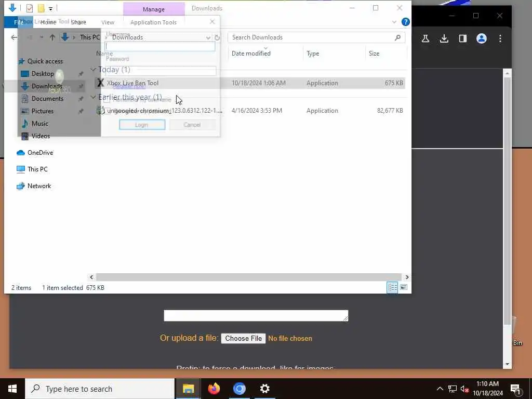Select Quick access in navigation pane
Screen dimensions: 532x399
coord(45,61)
